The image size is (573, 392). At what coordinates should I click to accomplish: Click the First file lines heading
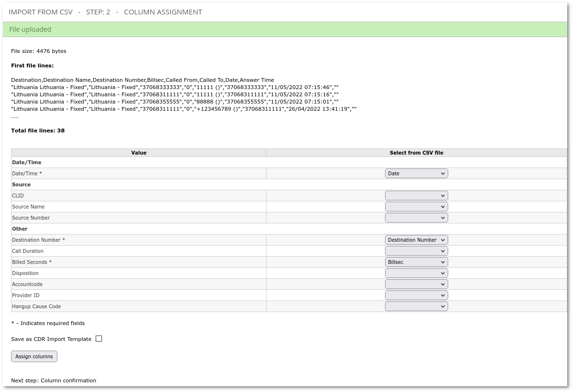[x=32, y=65]
